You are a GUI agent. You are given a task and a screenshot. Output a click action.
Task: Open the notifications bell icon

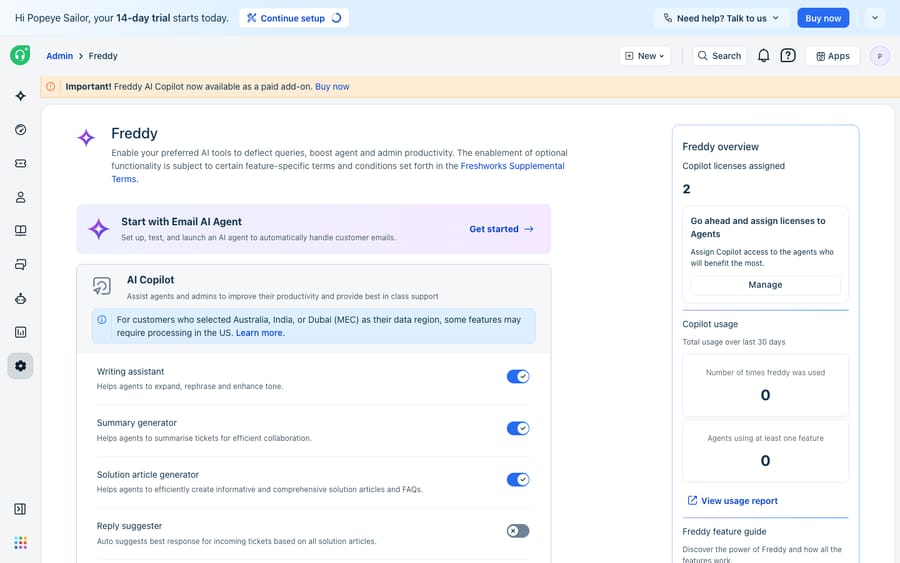763,56
